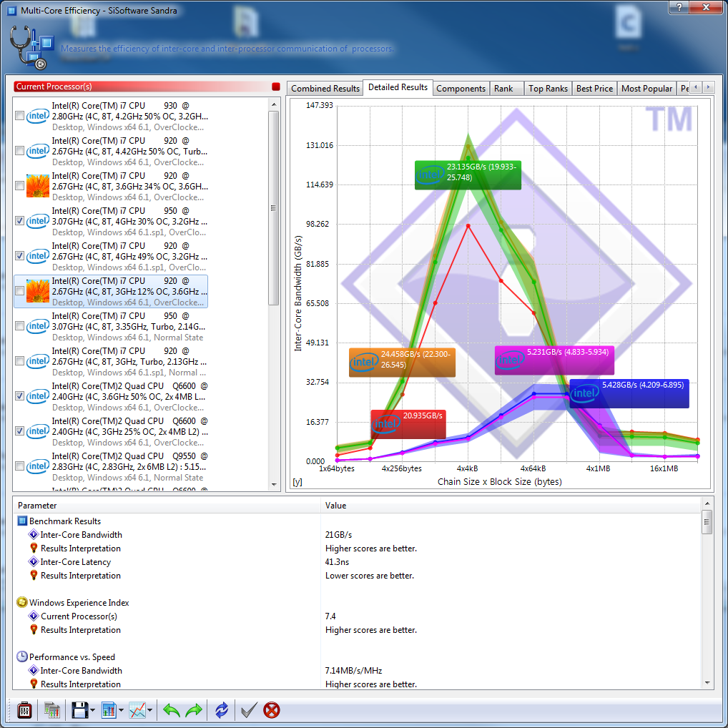Click the bar chart view icon
The height and width of the screenshot is (728, 728).
[109, 710]
